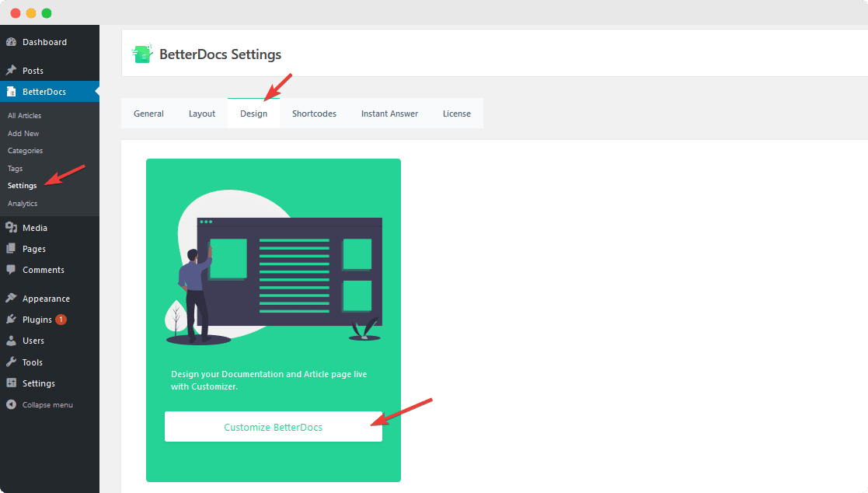Click the Users icon
Image resolution: width=868 pixels, height=493 pixels.
click(x=12, y=340)
